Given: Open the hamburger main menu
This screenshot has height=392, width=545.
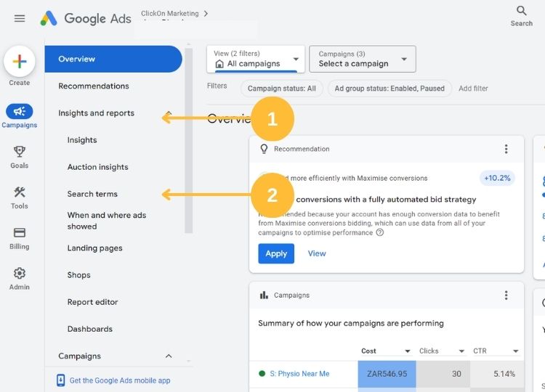Looking at the screenshot, I should (20, 18).
